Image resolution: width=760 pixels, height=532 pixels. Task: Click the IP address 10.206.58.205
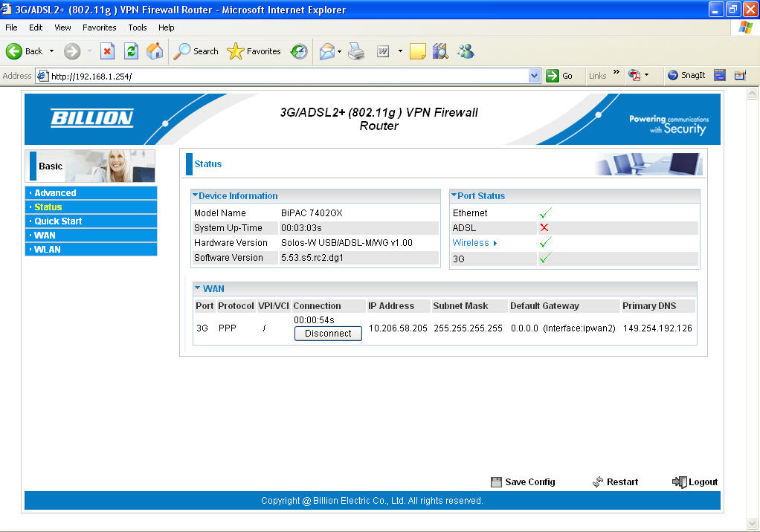(398, 328)
